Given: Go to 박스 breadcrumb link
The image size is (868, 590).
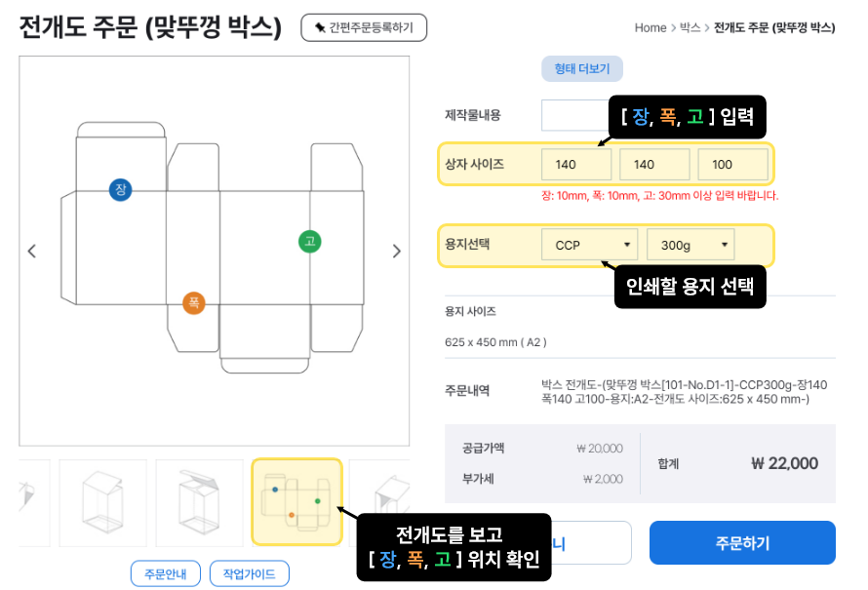Looking at the screenshot, I should [690, 27].
